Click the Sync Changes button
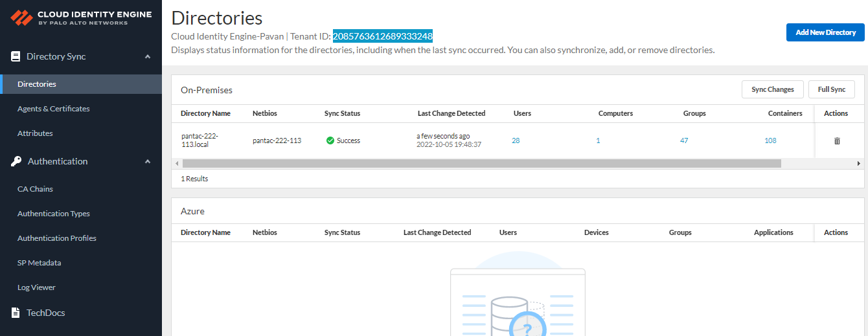The width and height of the screenshot is (868, 336). 772,89
